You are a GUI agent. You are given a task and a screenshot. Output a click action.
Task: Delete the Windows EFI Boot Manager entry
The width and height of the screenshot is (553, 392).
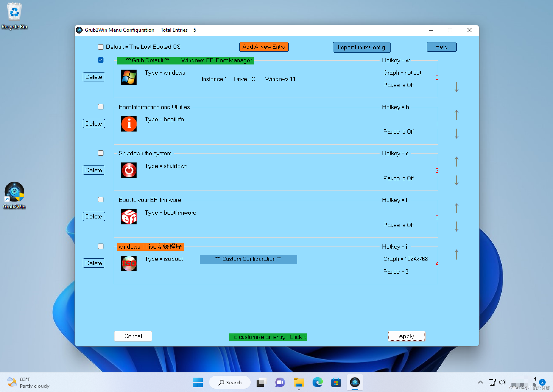tap(94, 77)
